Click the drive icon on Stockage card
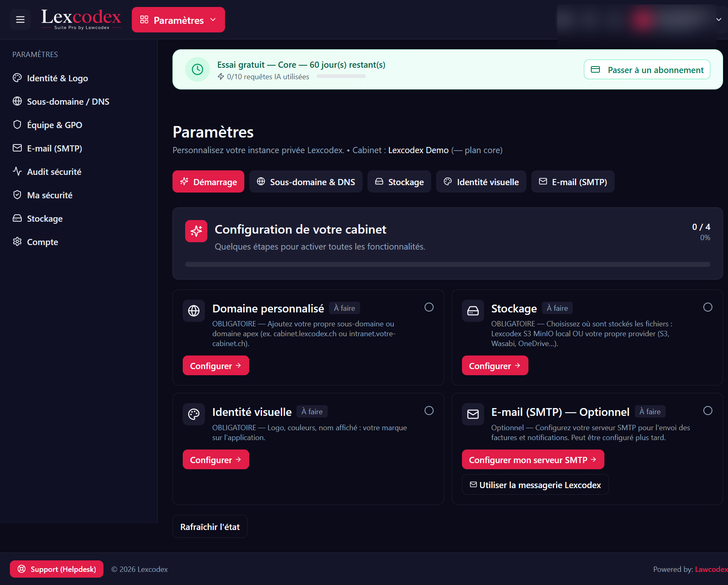The height and width of the screenshot is (585, 728). click(473, 311)
